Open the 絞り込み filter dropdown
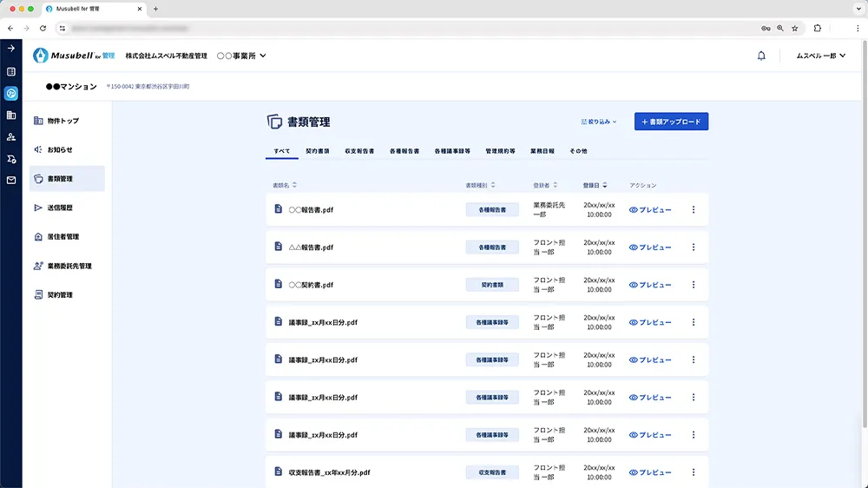The width and height of the screenshot is (868, 488). tap(599, 122)
